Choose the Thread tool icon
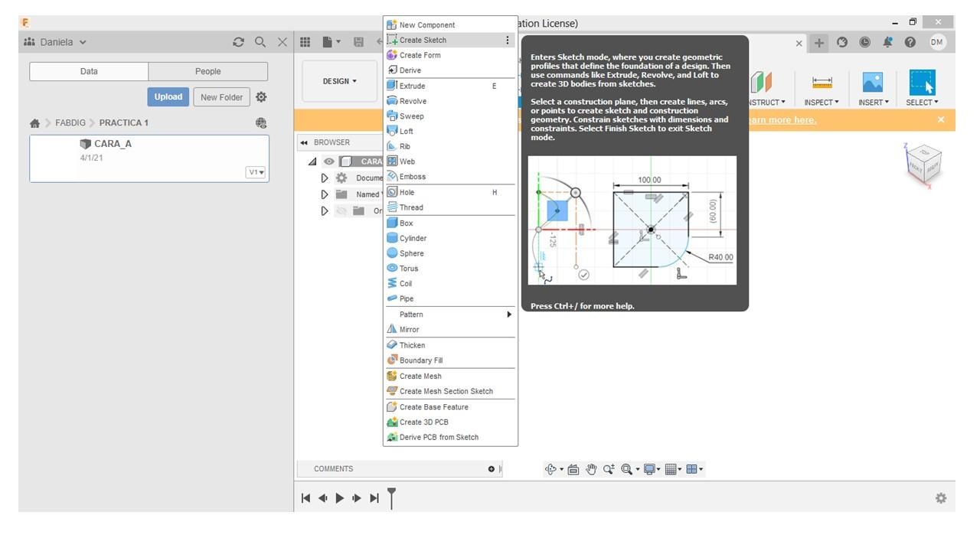 coord(392,207)
